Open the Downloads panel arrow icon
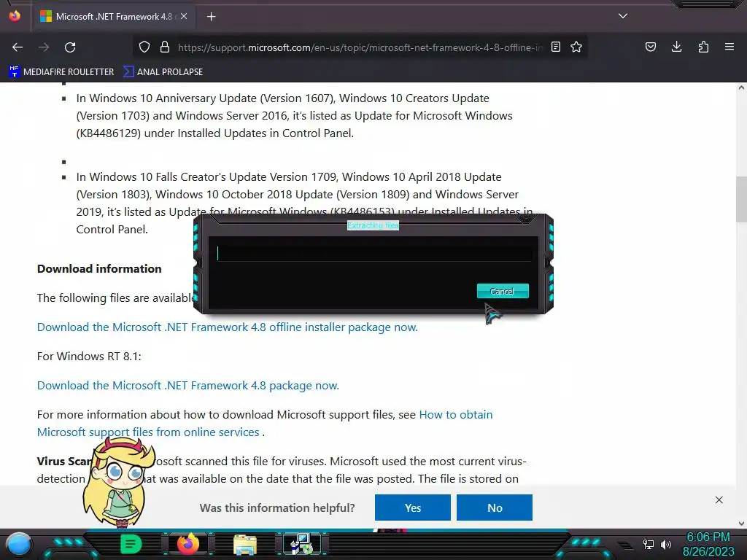Viewport: 747px width, 560px height. click(x=676, y=47)
